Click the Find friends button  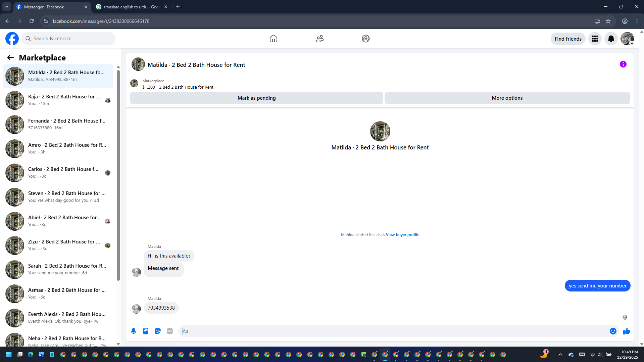(x=568, y=39)
